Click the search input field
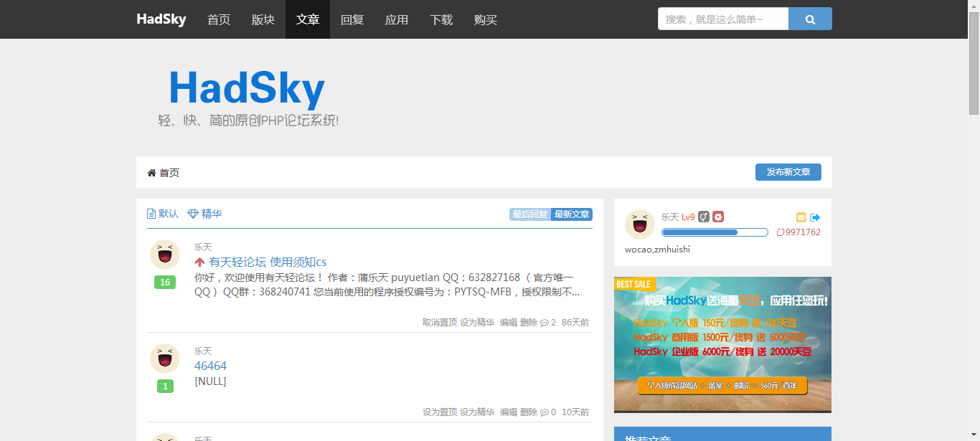Screen dimensions: 980x441 (723, 19)
